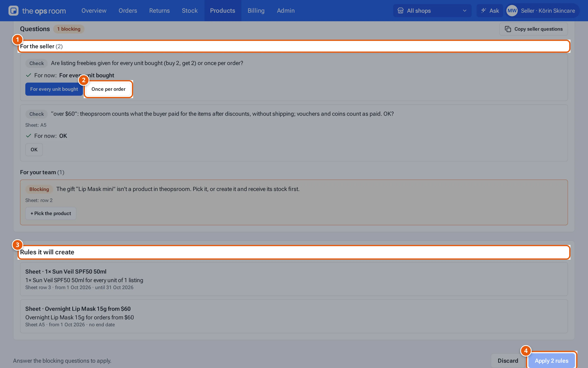This screenshot has height=368, width=588.
Task: Click the Check tag on 'over $60' question
Action: click(37, 114)
